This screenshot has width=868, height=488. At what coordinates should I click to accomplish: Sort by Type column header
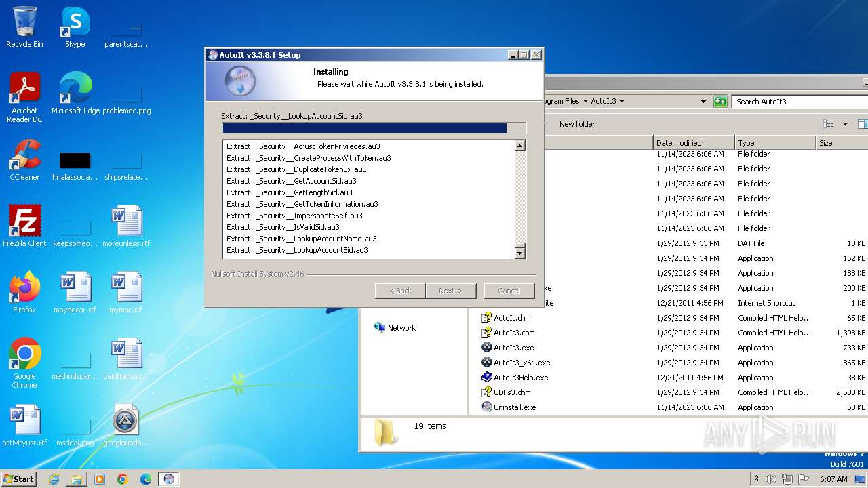(x=775, y=143)
